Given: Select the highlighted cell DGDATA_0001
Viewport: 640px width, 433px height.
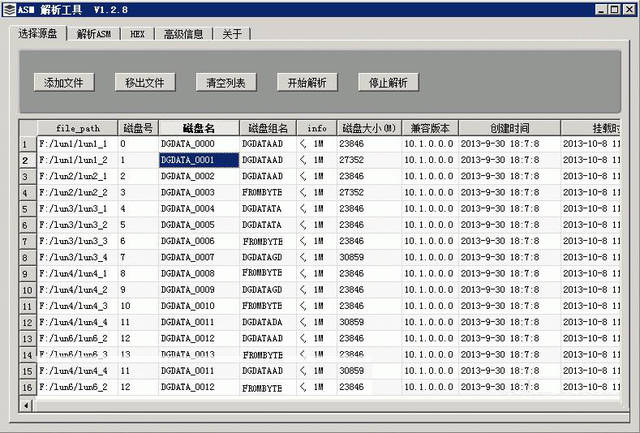Looking at the screenshot, I should point(199,160).
